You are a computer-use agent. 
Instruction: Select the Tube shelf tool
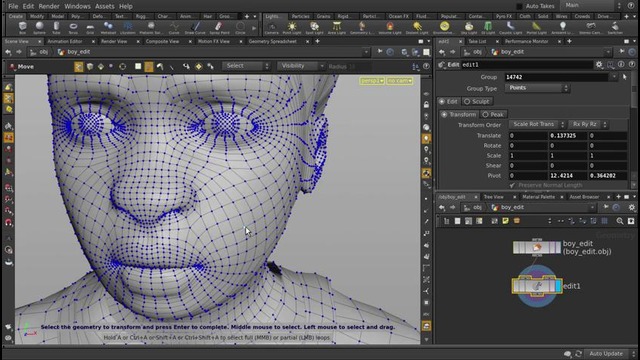56,28
